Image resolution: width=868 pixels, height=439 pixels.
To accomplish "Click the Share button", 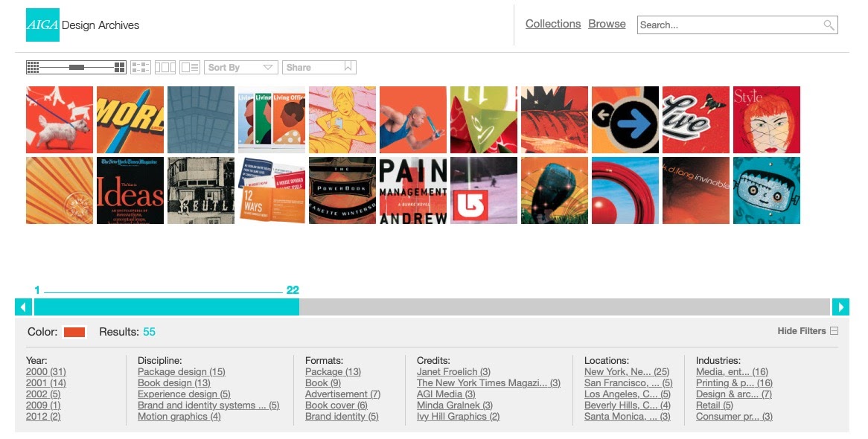I will pos(319,68).
